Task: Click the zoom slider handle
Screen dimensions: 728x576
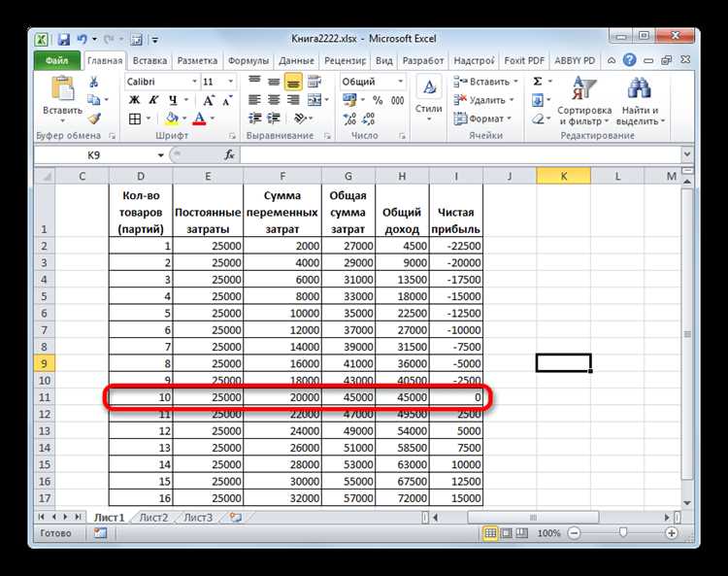Action: pos(623,533)
